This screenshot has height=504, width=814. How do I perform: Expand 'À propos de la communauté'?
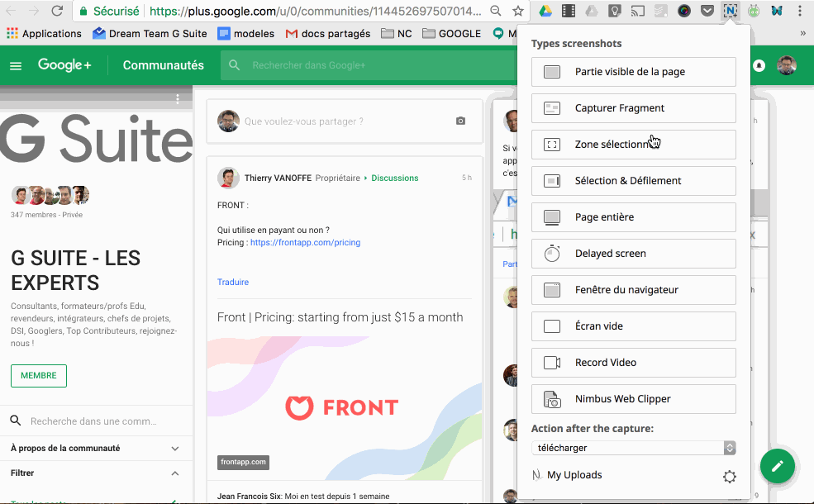click(174, 448)
